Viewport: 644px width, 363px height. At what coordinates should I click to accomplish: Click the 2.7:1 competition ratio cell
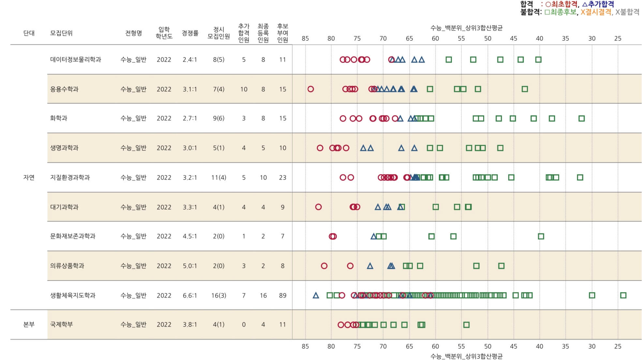(190, 118)
